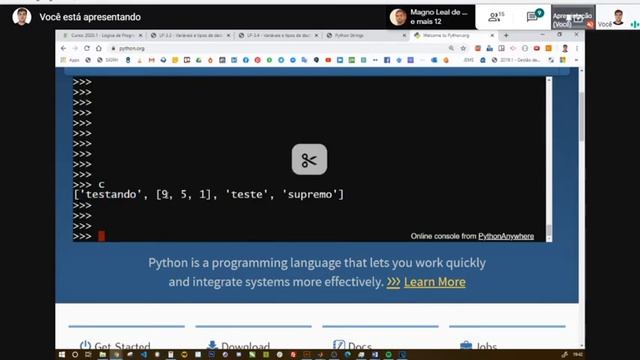Open the red extension icon in Chrome toolbar
This screenshot has width=640, height=360.
click(537, 48)
